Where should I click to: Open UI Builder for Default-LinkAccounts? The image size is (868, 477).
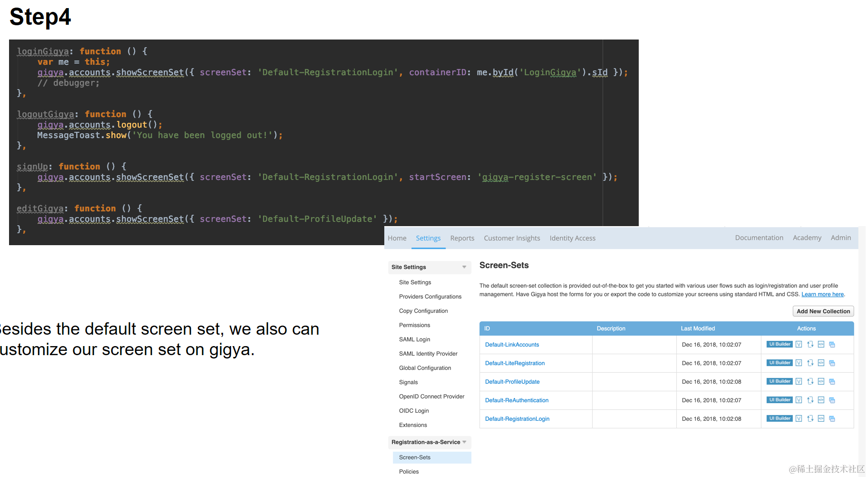click(780, 344)
